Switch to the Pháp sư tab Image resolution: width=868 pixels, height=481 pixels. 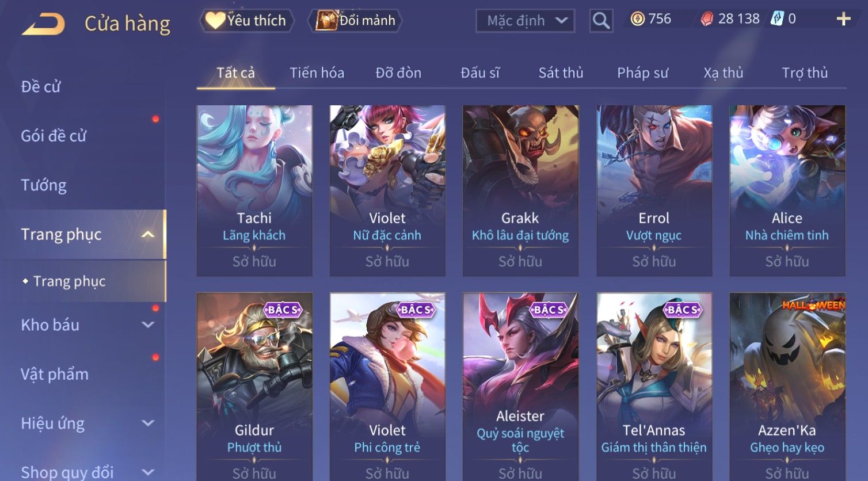[x=642, y=73]
